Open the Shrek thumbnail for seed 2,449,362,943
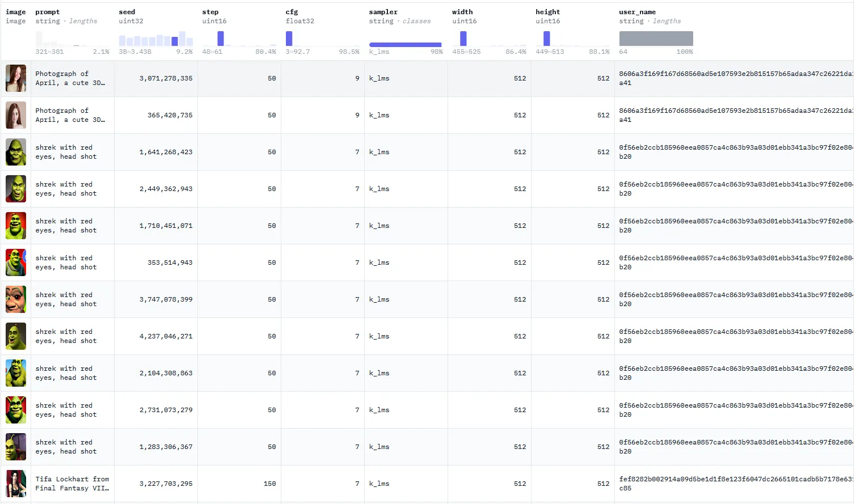Image resolution: width=856 pixels, height=504 pixels. click(x=16, y=189)
